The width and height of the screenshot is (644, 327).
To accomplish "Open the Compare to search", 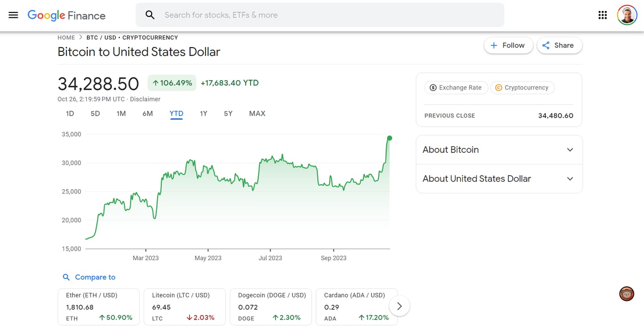I will pos(89,277).
